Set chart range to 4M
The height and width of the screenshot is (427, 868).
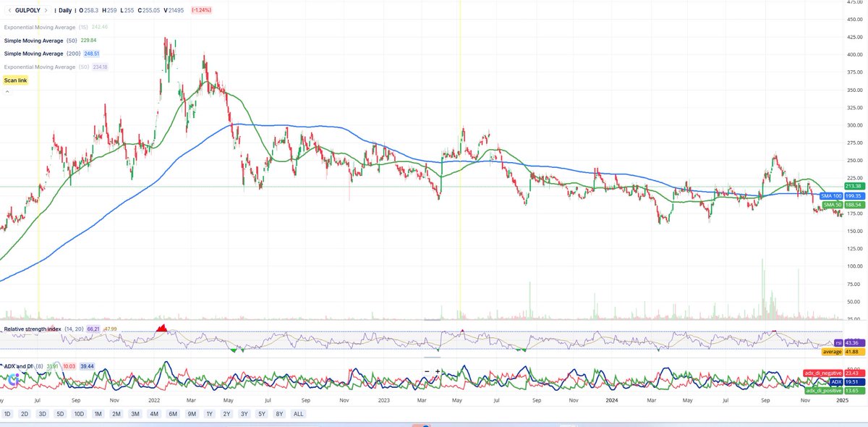point(154,414)
